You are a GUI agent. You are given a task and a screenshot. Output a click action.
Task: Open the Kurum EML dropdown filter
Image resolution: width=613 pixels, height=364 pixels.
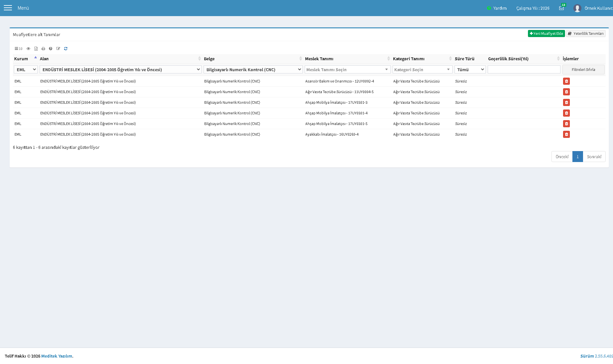point(26,70)
